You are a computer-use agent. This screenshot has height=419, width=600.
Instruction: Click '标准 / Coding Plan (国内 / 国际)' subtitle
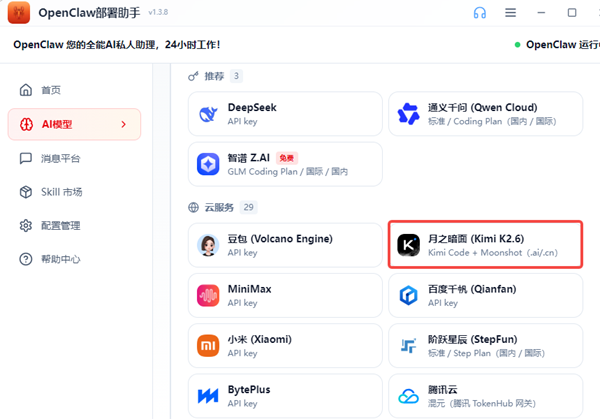point(492,121)
